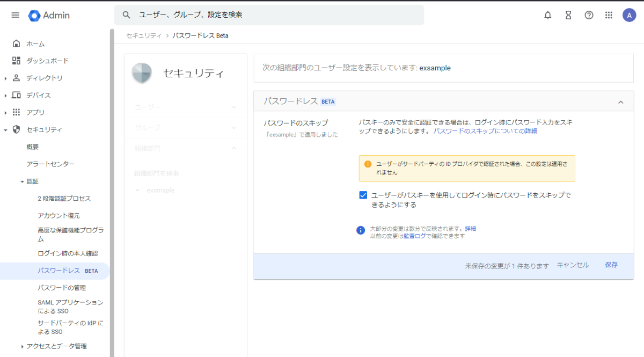Open the 詳細 link about changes
The image size is (644, 357).
(470, 229)
